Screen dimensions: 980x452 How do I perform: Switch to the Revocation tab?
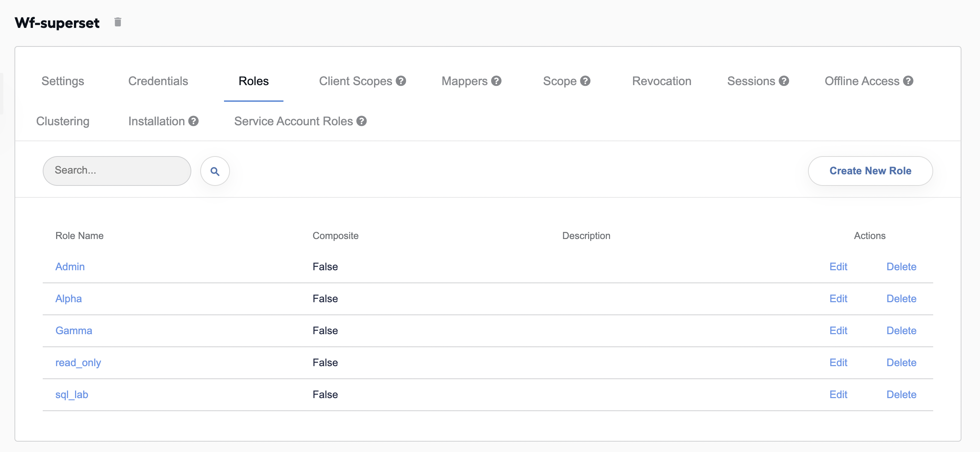click(662, 81)
